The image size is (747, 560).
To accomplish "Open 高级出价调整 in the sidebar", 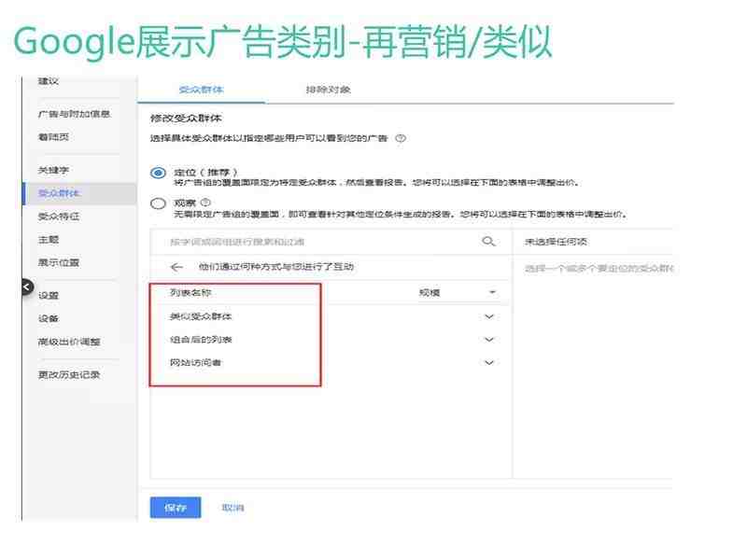I will tap(69, 342).
